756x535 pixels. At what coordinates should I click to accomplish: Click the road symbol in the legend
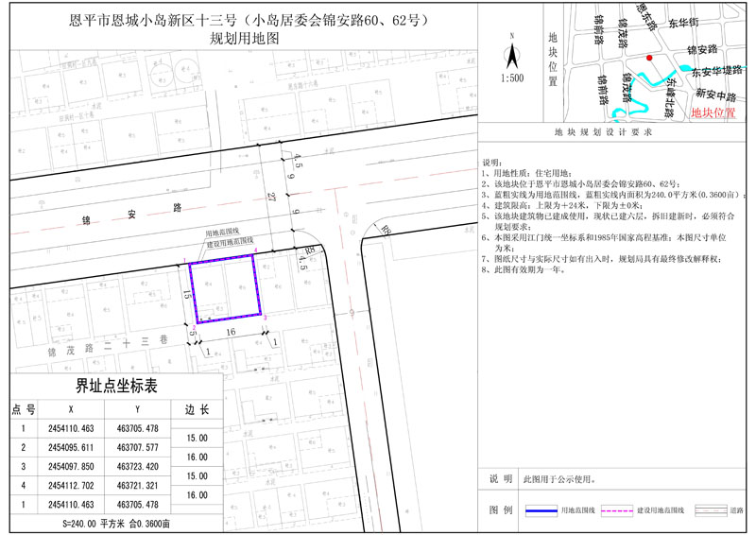click(x=707, y=509)
